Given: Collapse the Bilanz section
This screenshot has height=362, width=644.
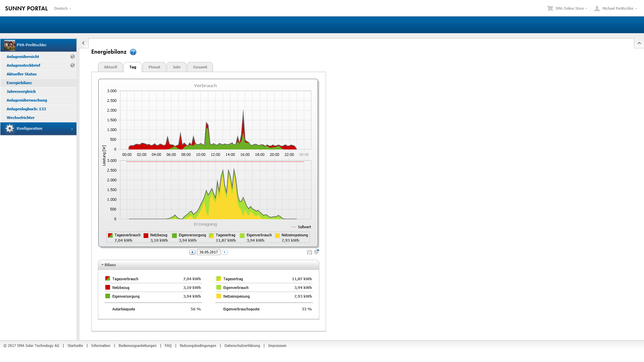Looking at the screenshot, I should tap(109, 265).
